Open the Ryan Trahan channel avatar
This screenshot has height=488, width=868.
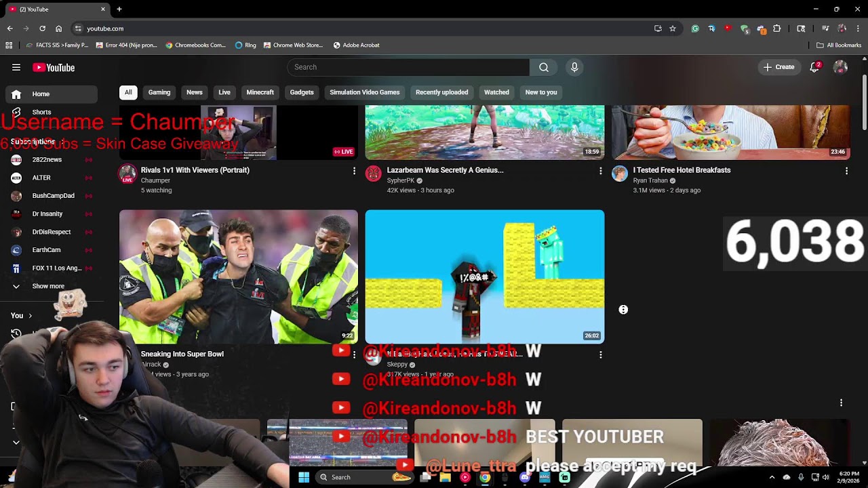coord(620,173)
